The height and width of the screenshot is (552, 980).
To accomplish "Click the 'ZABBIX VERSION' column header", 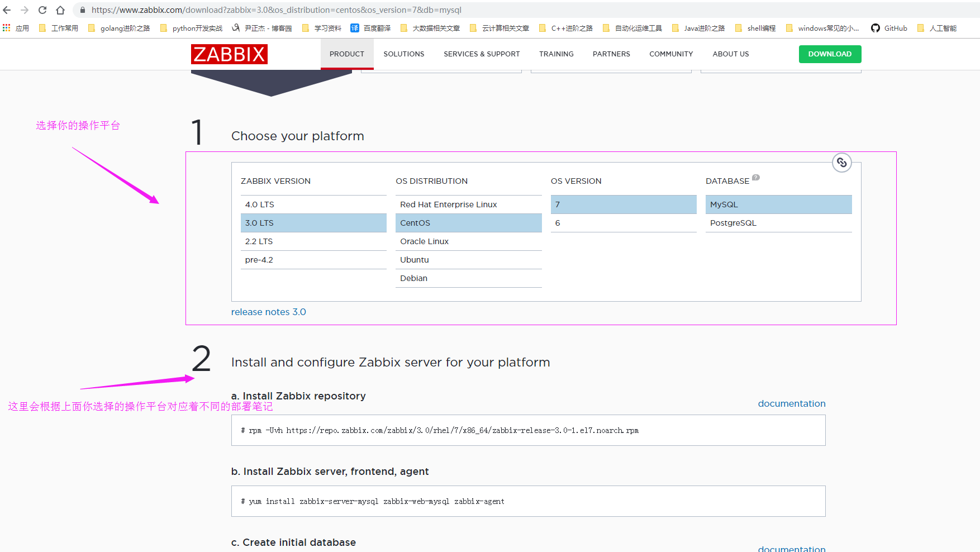I will click(x=276, y=181).
